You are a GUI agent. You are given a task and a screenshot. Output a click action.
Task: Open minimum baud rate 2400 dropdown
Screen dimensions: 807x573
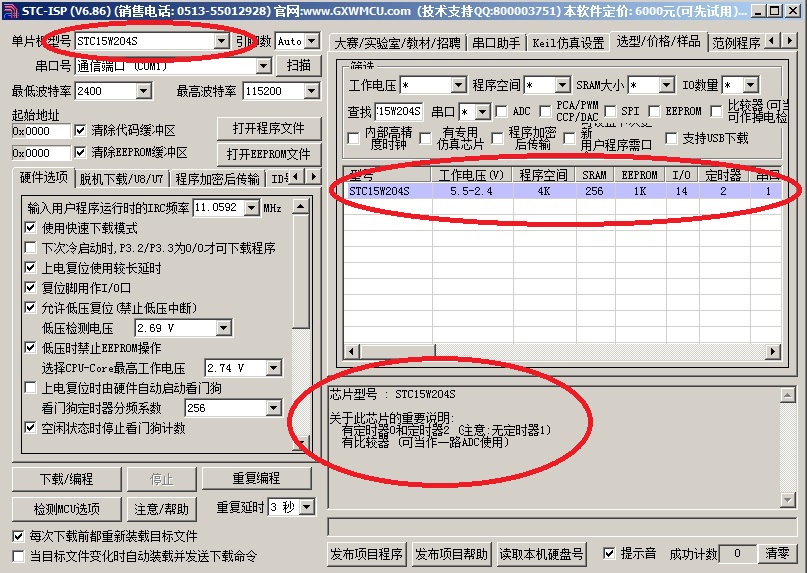144,91
